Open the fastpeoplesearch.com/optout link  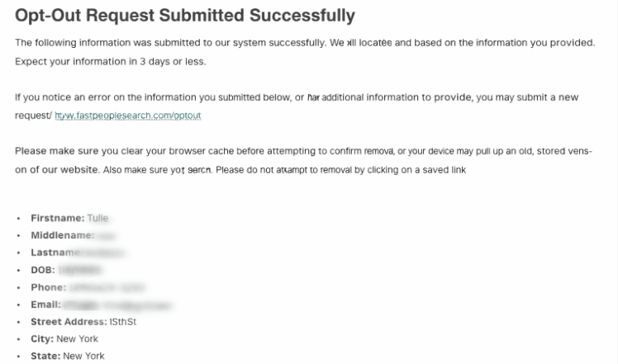tap(128, 116)
